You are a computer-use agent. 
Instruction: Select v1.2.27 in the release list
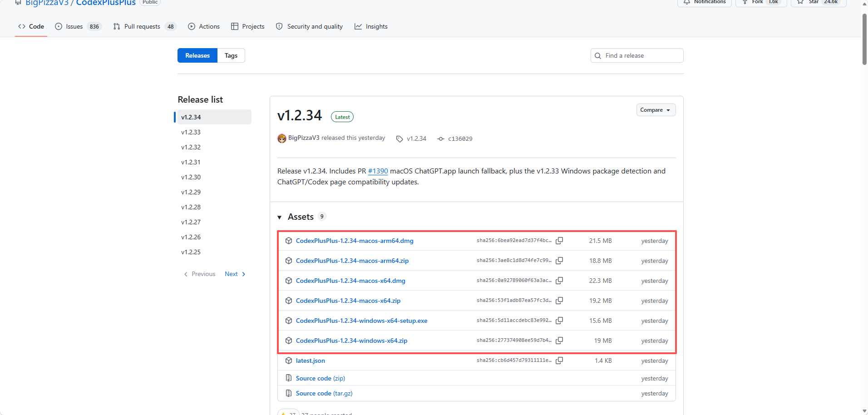pos(214,222)
